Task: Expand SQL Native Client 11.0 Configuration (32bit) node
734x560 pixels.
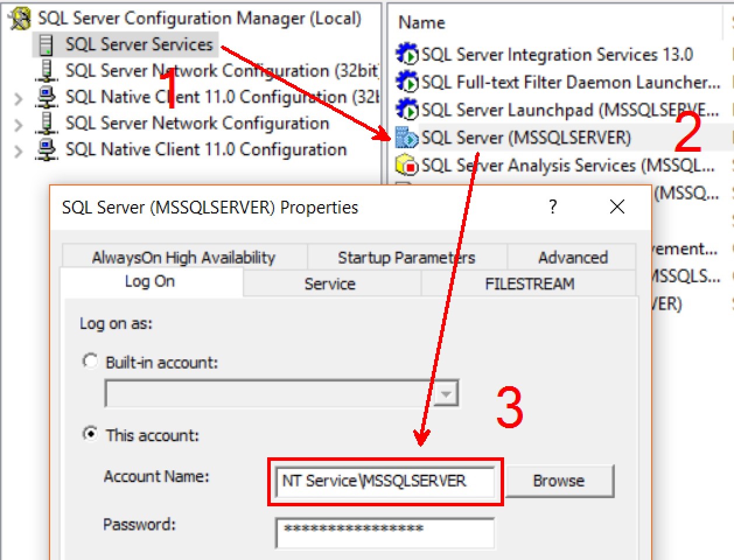Action: [x=19, y=98]
